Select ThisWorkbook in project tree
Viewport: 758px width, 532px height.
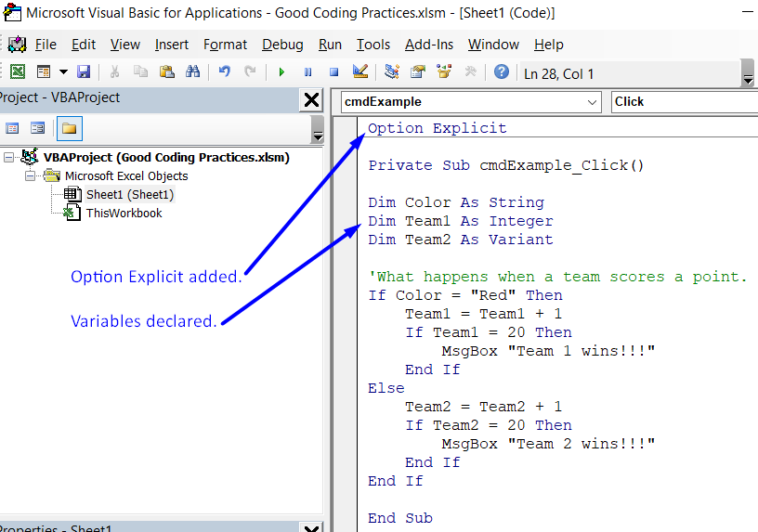124,214
